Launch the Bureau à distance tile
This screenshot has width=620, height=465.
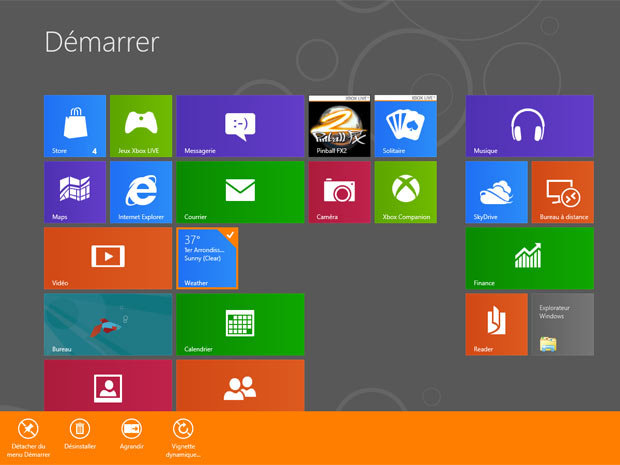pos(563,192)
